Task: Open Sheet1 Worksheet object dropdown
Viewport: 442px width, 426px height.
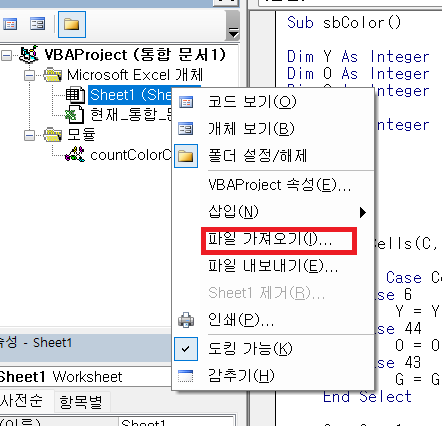Action: click(x=85, y=377)
